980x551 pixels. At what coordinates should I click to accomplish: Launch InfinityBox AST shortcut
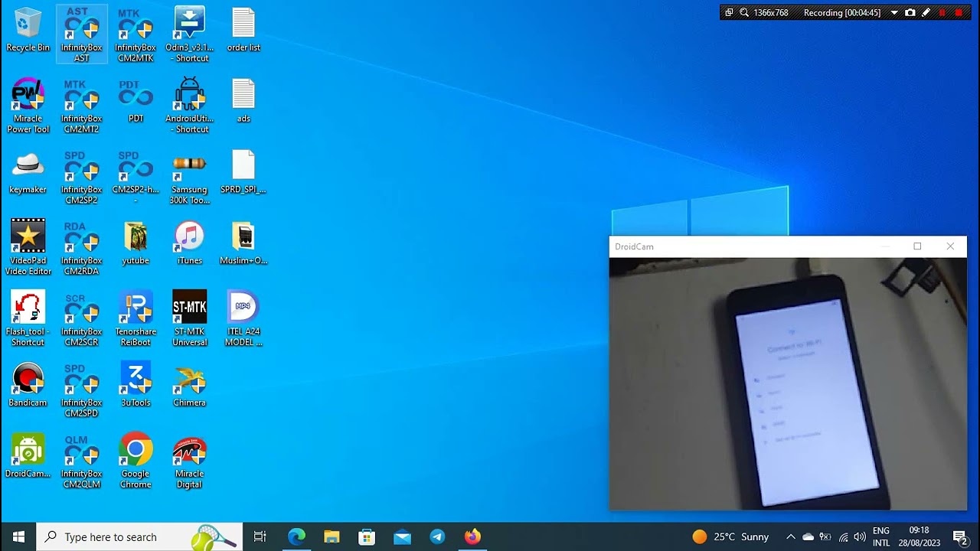[82, 34]
